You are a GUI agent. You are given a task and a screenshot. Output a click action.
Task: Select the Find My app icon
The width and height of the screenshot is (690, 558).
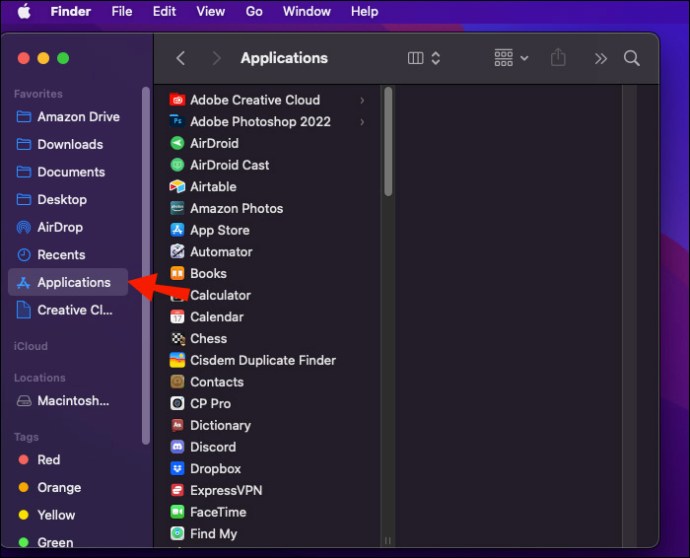click(177, 533)
